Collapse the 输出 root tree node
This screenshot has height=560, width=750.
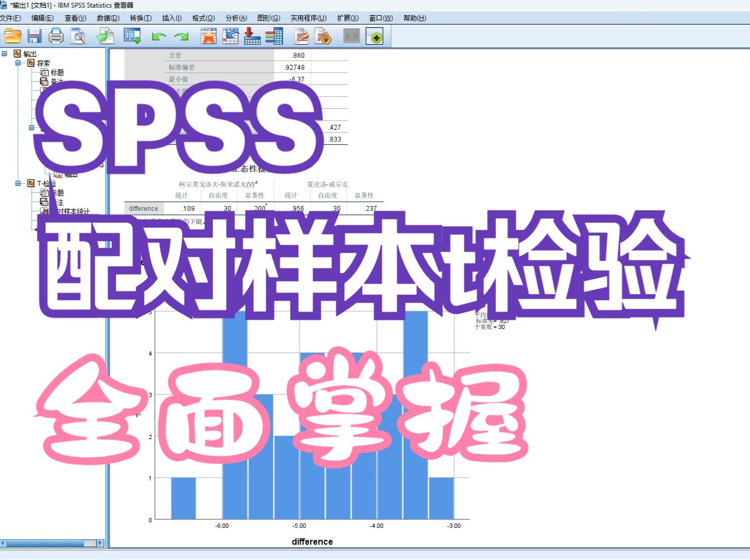click(x=4, y=54)
